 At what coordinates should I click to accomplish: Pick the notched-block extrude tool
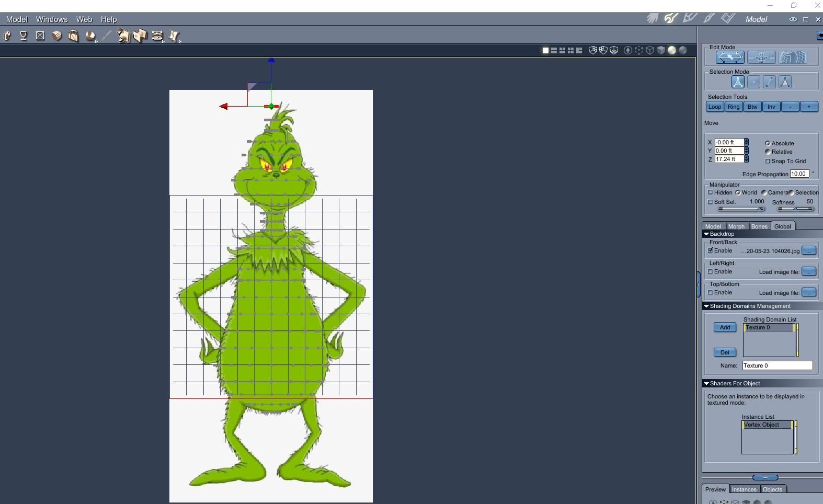140,36
